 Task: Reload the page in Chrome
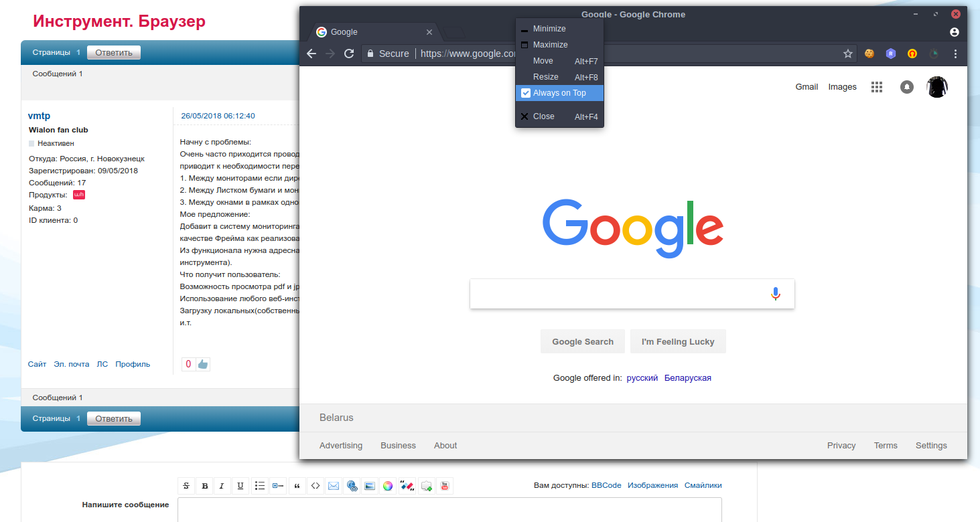pyautogui.click(x=349, y=54)
